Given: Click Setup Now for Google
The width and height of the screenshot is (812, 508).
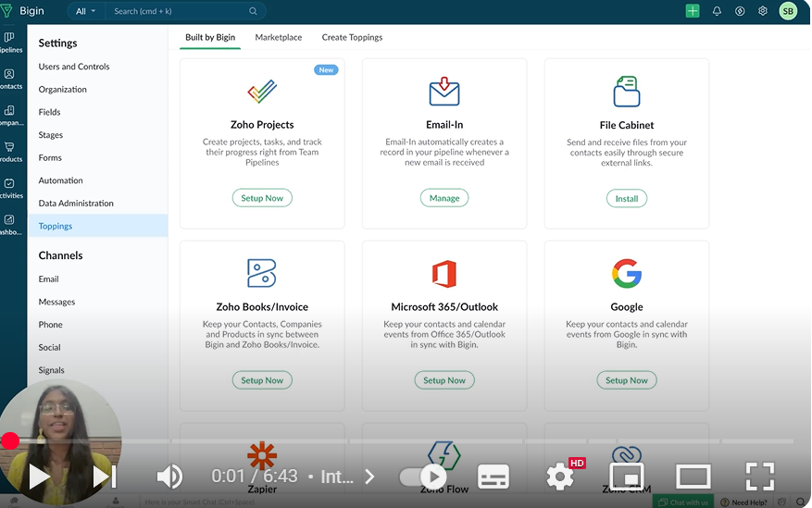Looking at the screenshot, I should (627, 379).
